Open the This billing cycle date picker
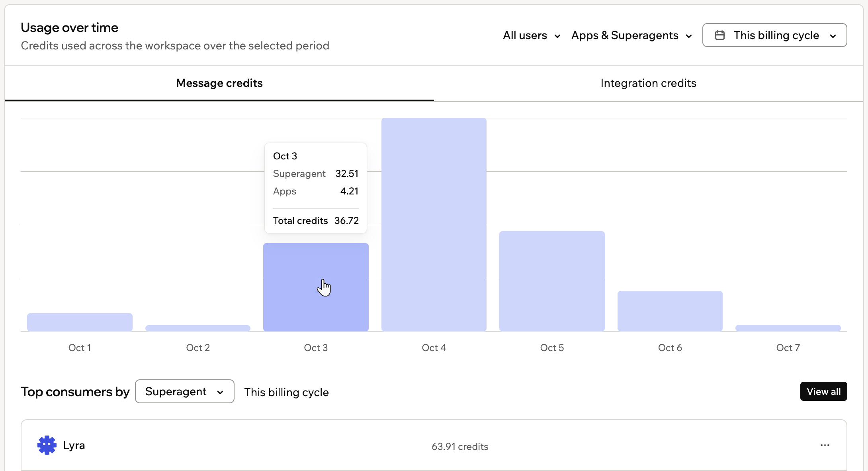Image resolution: width=868 pixels, height=471 pixels. click(x=774, y=35)
